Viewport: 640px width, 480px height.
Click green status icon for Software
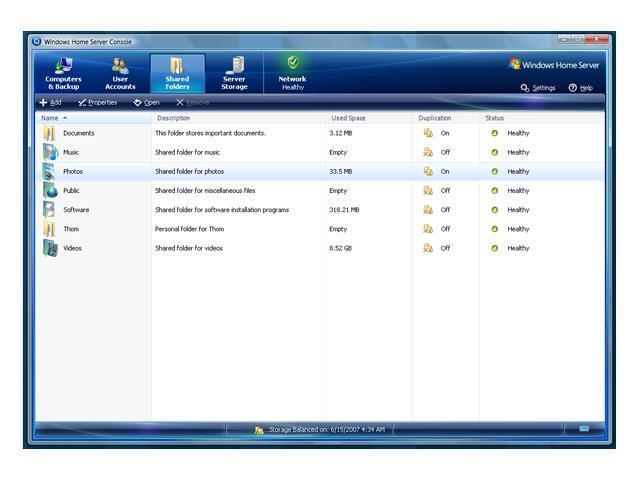click(495, 210)
